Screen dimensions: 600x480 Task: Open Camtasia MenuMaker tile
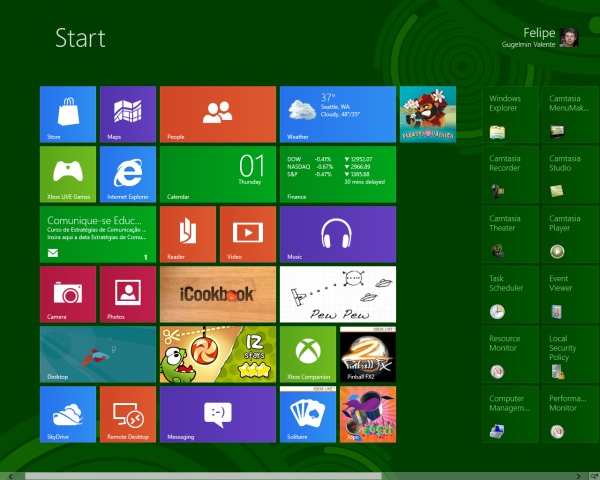(571, 114)
